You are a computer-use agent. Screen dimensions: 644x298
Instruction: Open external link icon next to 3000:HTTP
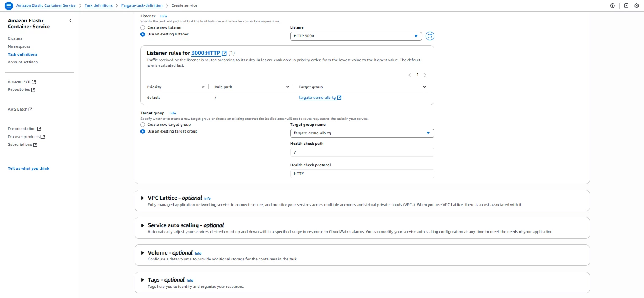(224, 53)
